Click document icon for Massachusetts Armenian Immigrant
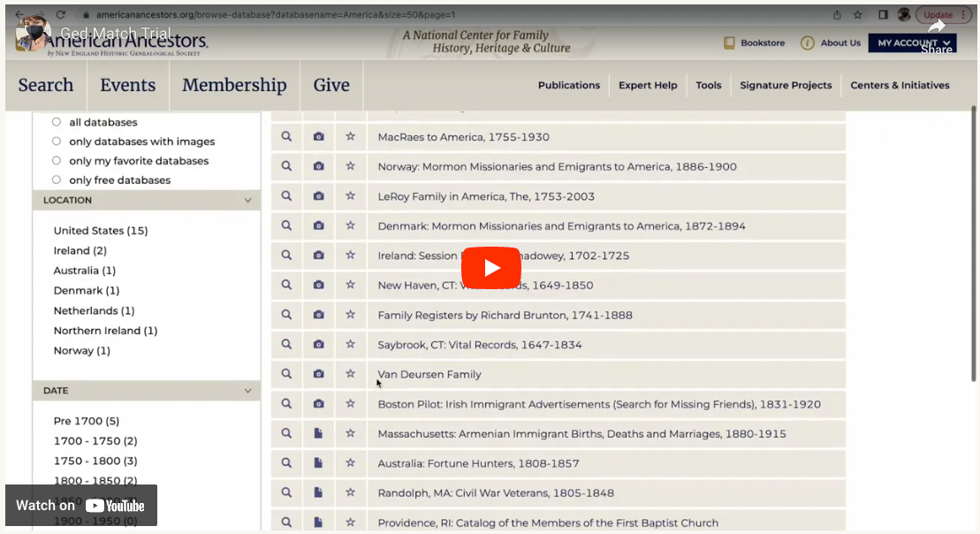The image size is (980, 534). pos(319,433)
